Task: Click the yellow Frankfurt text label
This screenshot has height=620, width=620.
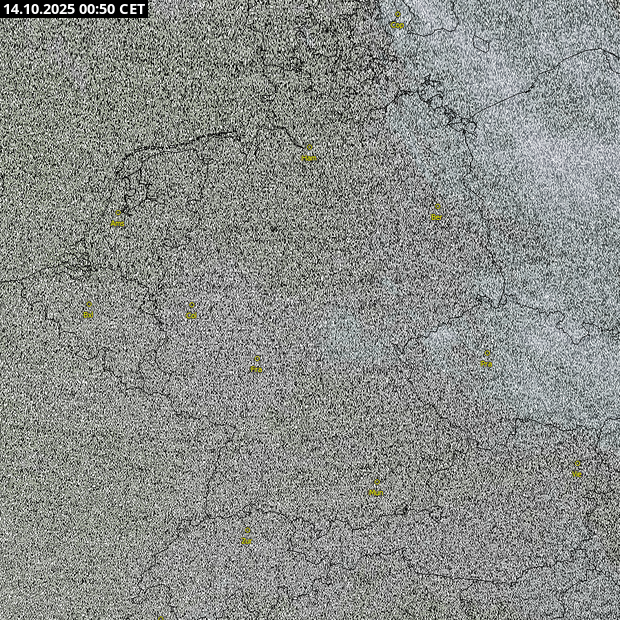Action: 256,368
